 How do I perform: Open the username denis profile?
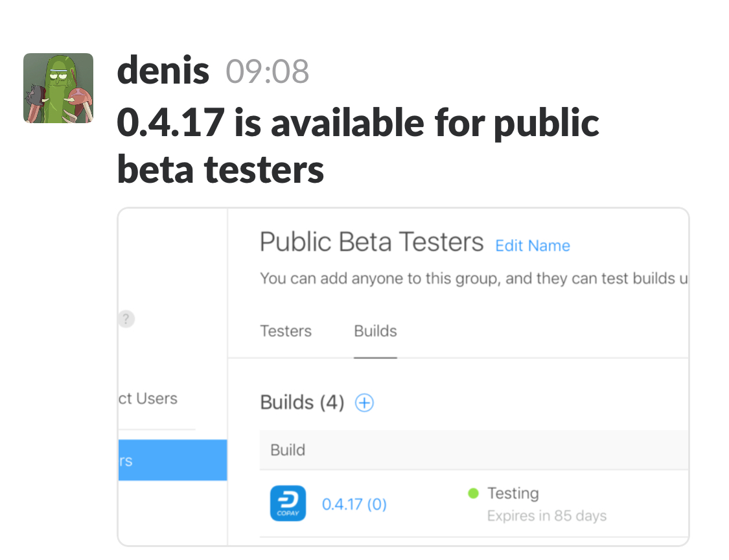coord(163,71)
